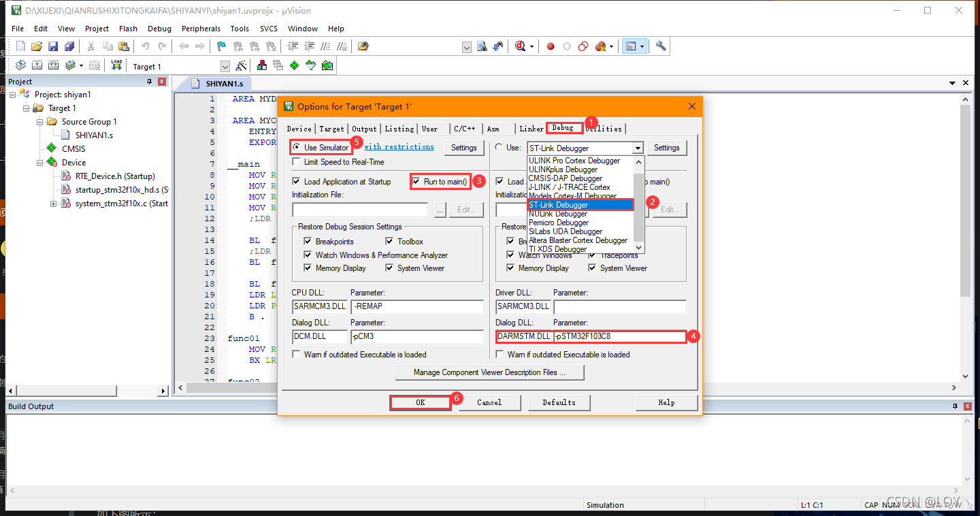Choose J-LINK / J-TRACE Cortex from the list
The width and height of the screenshot is (980, 516).
[569, 187]
